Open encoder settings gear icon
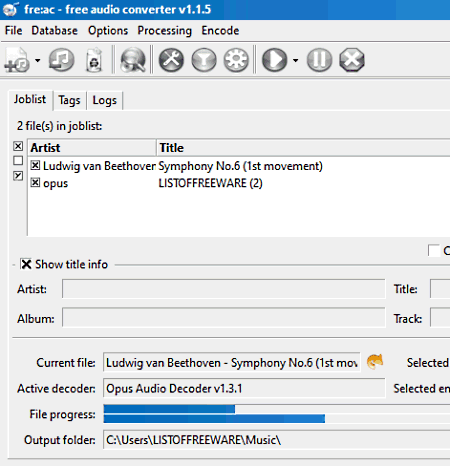The width and height of the screenshot is (450, 466). pos(236,60)
